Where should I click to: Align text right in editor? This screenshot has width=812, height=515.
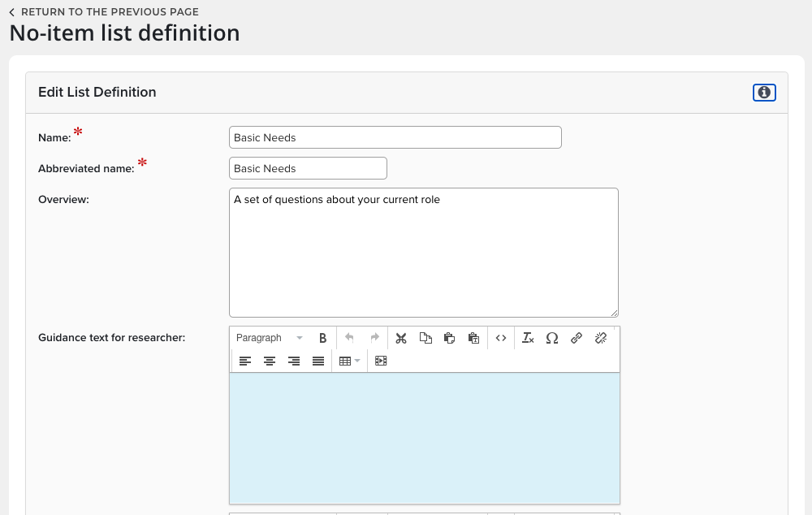click(x=294, y=361)
